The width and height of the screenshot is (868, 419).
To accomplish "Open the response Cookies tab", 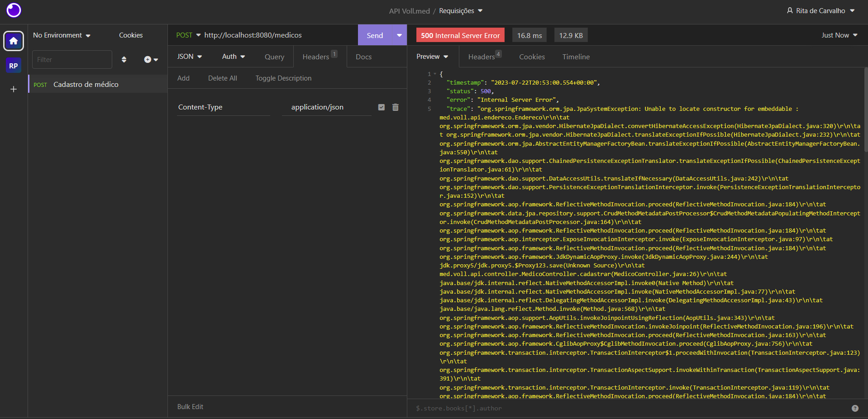I will pos(532,57).
